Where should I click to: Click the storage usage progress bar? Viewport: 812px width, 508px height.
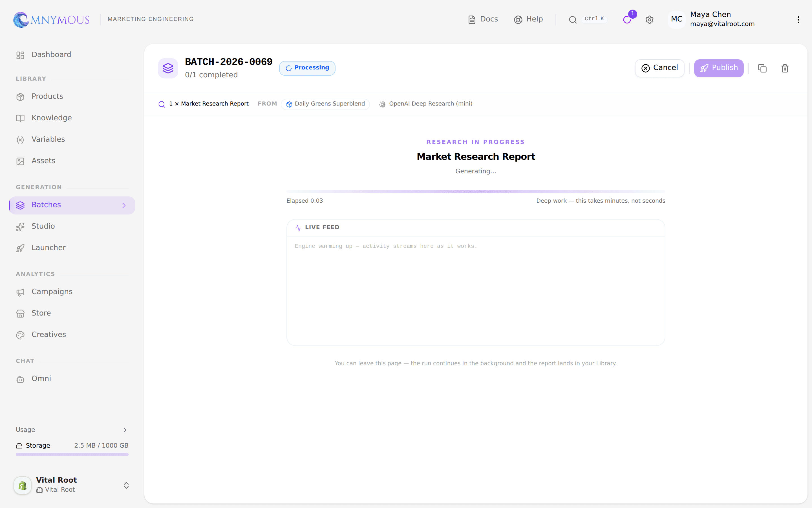click(x=72, y=454)
